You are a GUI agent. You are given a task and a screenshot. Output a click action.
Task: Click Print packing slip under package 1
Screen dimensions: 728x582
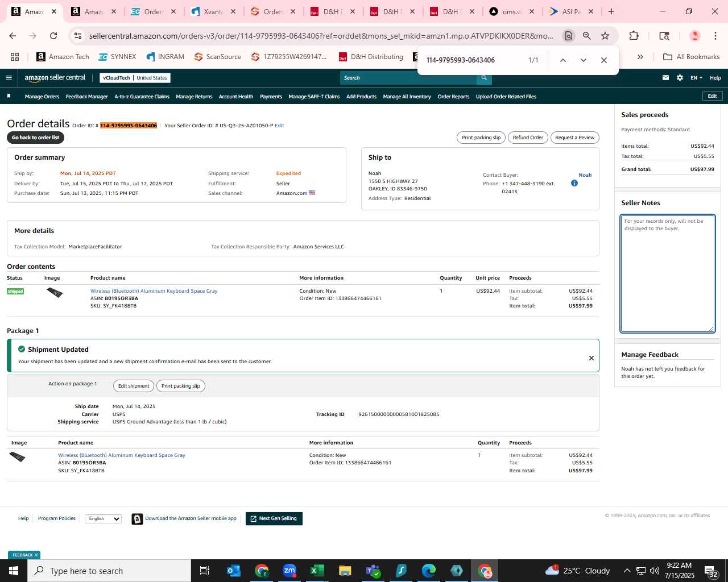click(x=181, y=386)
